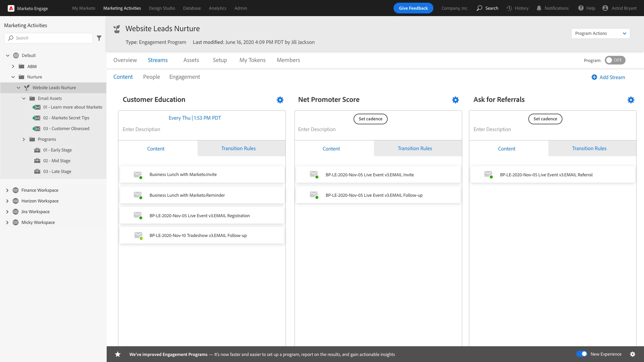
Task: Click Give Feedback button
Action: [413, 8]
